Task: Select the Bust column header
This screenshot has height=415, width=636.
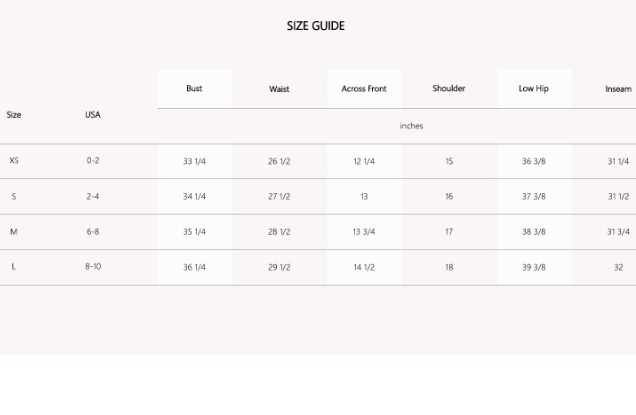Action: tap(194, 89)
